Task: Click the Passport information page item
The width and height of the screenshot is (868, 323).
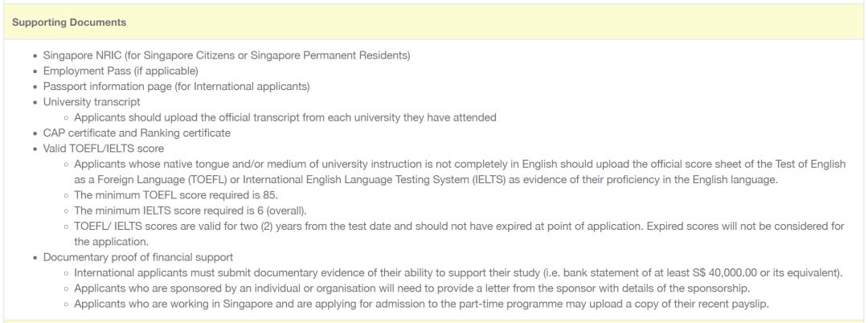Action: [176, 86]
